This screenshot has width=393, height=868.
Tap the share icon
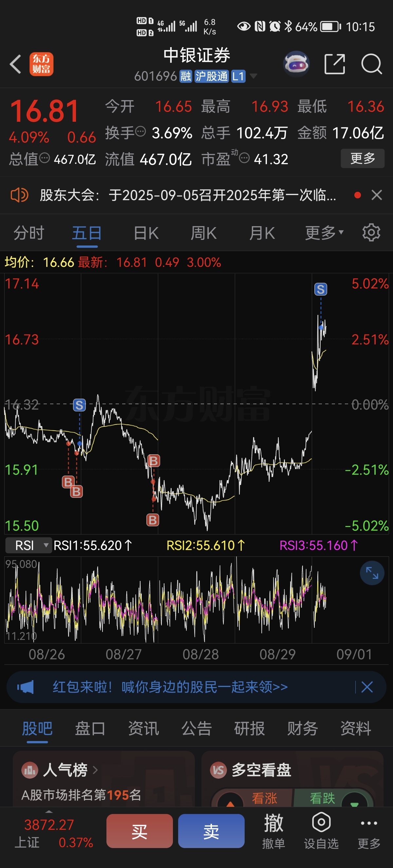click(x=334, y=64)
